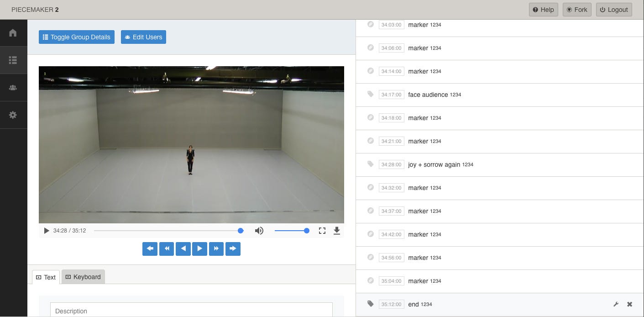Click the marker icon at 34:37:00
This screenshot has height=317, width=644.
pos(371,211)
